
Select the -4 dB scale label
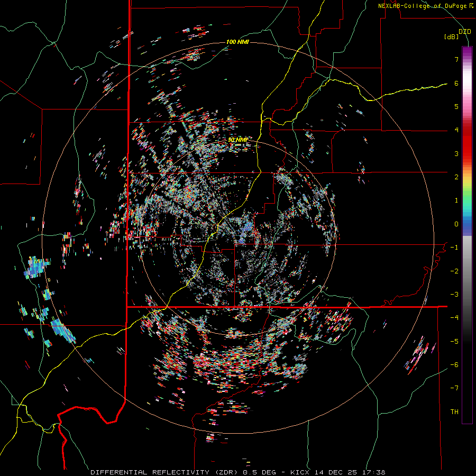[x=454, y=318]
